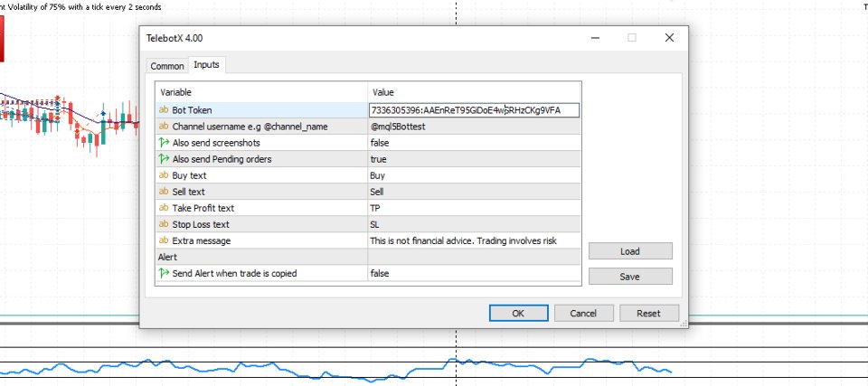Close the TelebotX 4.00 window

click(669, 38)
